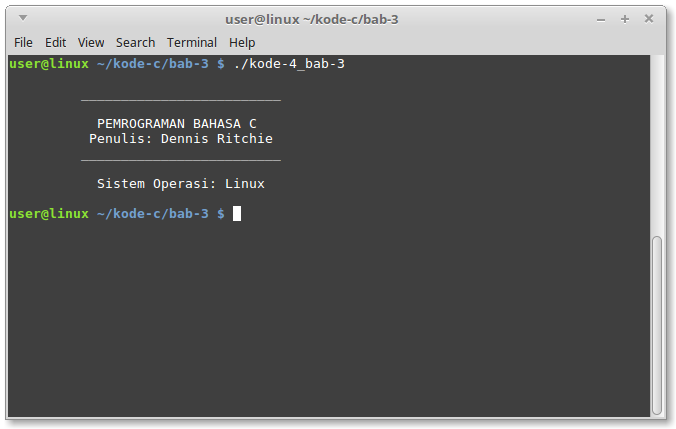The height and width of the screenshot is (429, 676).
Task: Click the PEMROGRAMAN BAHASA C output line
Action: (x=177, y=124)
